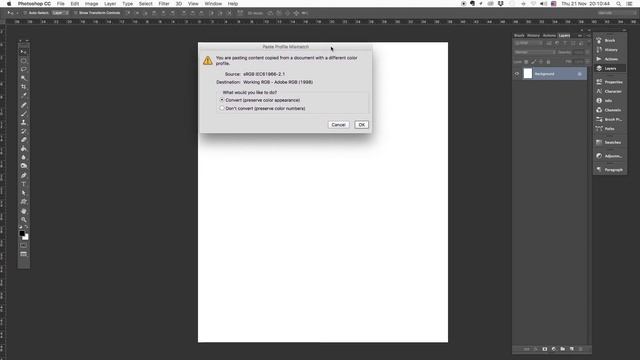The image size is (640, 360).
Task: Select the Eraser tool
Action: 23,140
